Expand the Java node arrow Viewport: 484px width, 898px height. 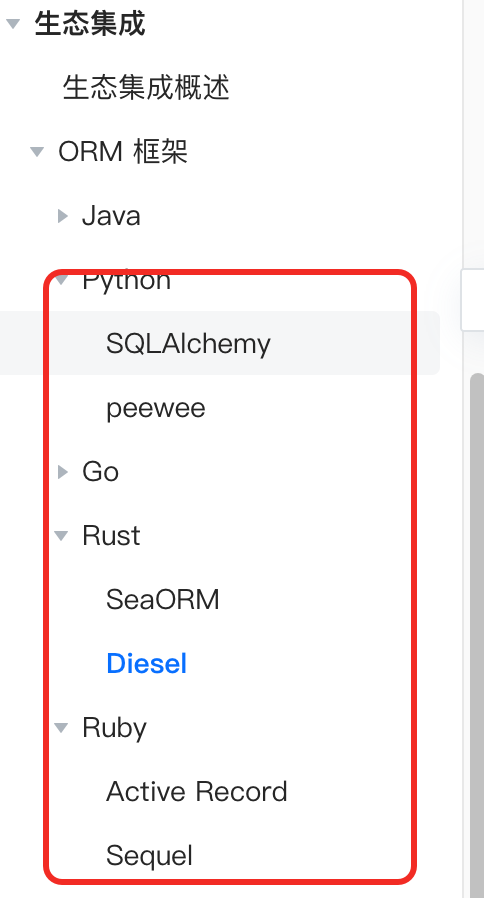point(63,216)
